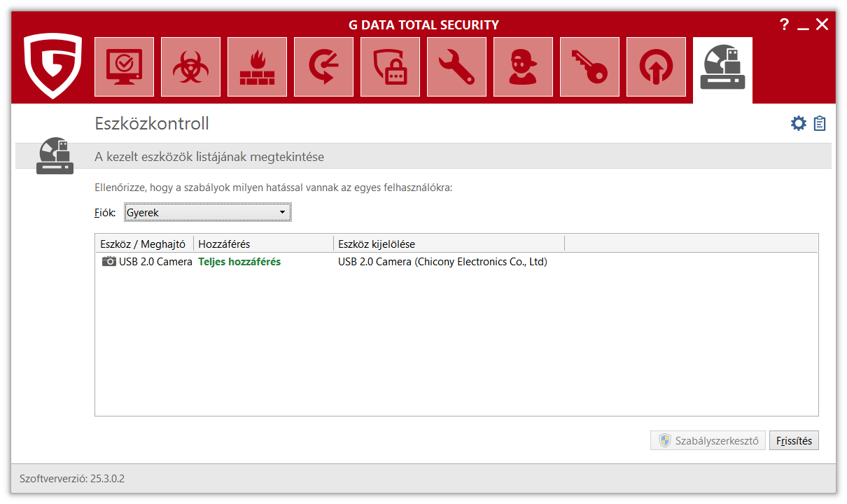Viewport: 847px width, 504px height.
Task: Click the G DATA shield logo
Action: pyautogui.click(x=52, y=66)
